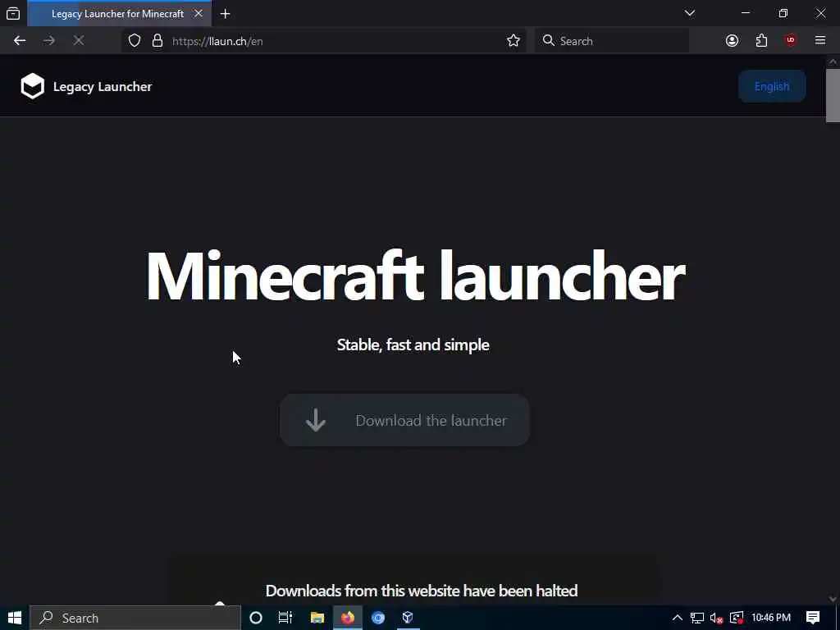The height and width of the screenshot is (630, 840).
Task: View site security padlock info
Action: (x=157, y=41)
